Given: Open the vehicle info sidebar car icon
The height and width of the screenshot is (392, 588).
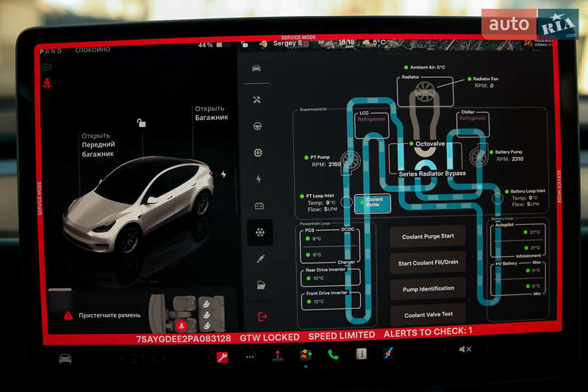Looking at the screenshot, I should (257, 68).
